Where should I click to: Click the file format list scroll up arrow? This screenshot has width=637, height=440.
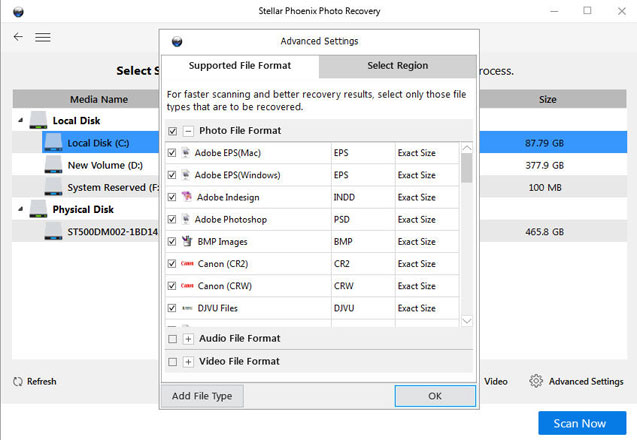coord(467,148)
